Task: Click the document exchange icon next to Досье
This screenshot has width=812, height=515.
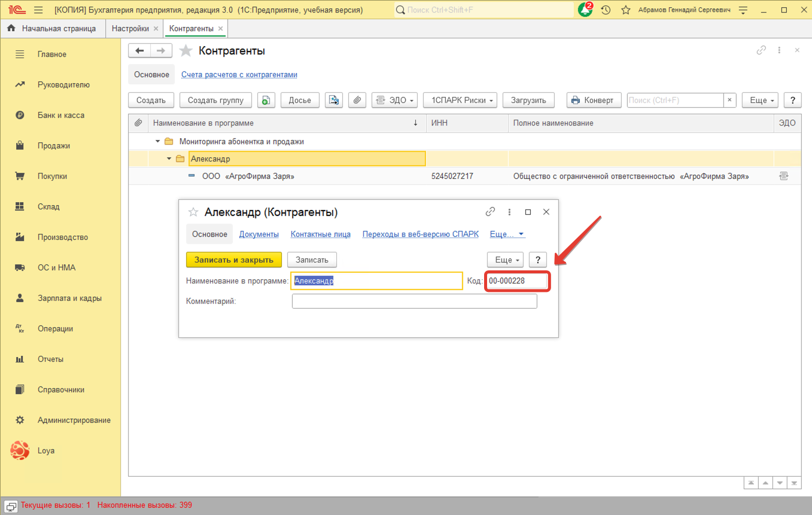Action: 334,100
